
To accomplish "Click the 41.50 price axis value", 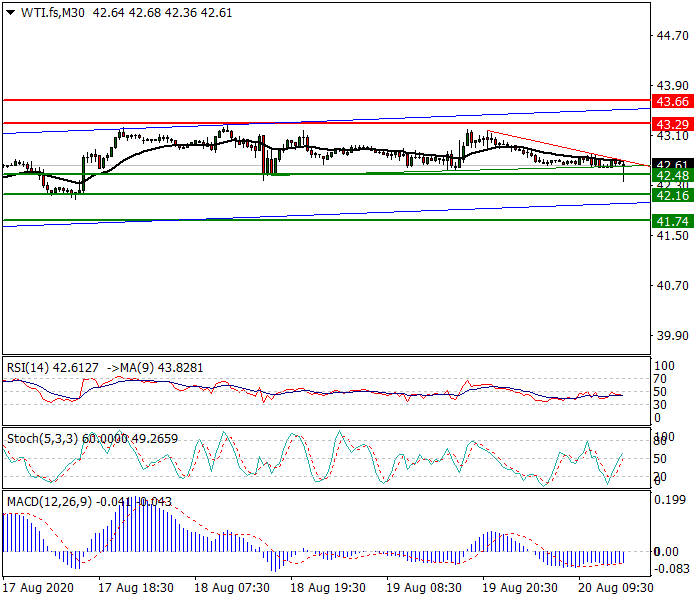I will pyautogui.click(x=672, y=235).
